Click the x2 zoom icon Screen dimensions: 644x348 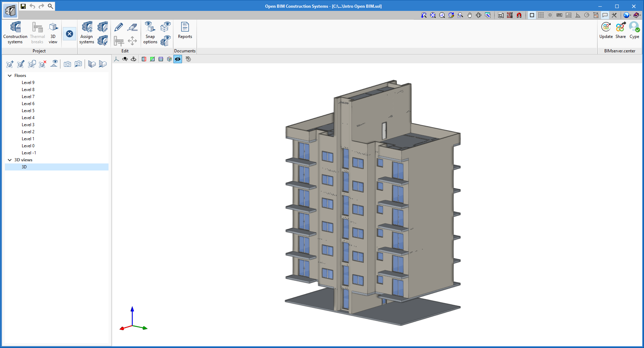pyautogui.click(x=442, y=15)
